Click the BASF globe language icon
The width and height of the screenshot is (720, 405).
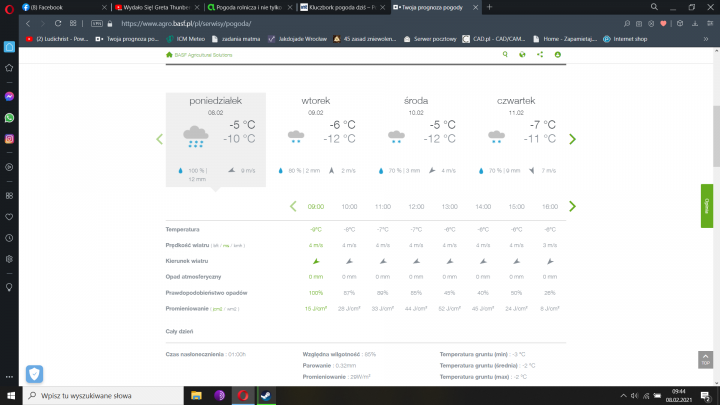tap(522, 55)
